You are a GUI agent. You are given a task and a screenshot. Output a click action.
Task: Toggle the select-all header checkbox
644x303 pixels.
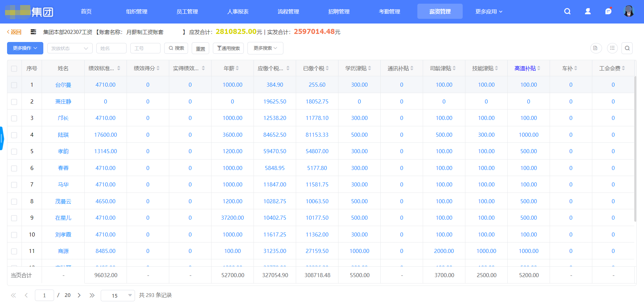pyautogui.click(x=14, y=69)
